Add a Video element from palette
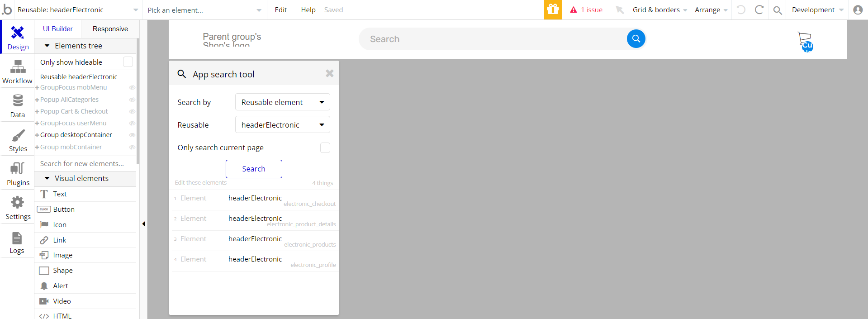Viewport: 868px width, 319px height. [85, 301]
